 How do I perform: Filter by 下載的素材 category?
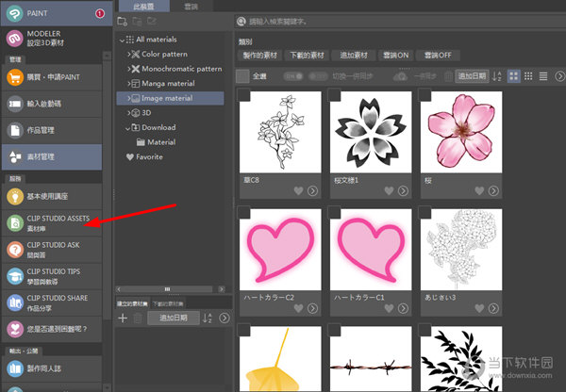click(x=308, y=56)
